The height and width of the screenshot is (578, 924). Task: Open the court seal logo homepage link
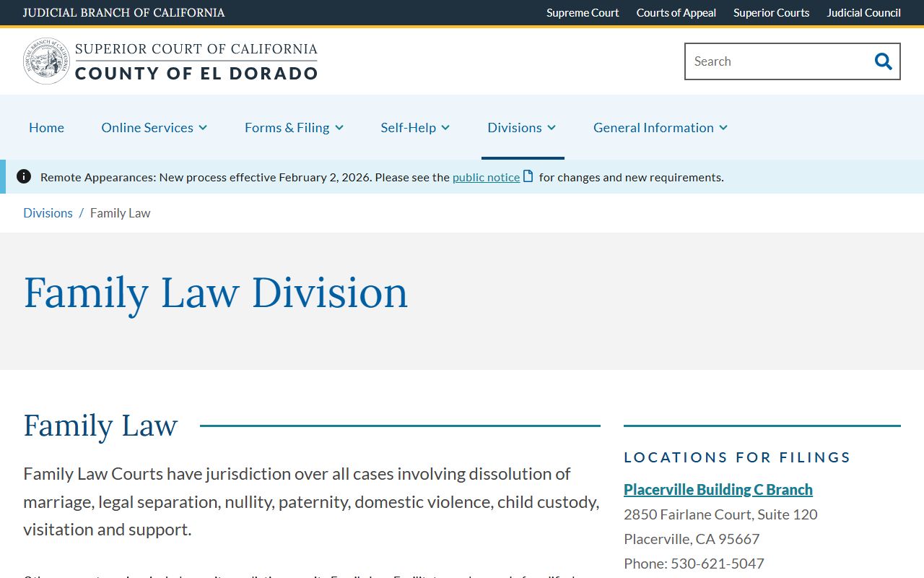47,61
